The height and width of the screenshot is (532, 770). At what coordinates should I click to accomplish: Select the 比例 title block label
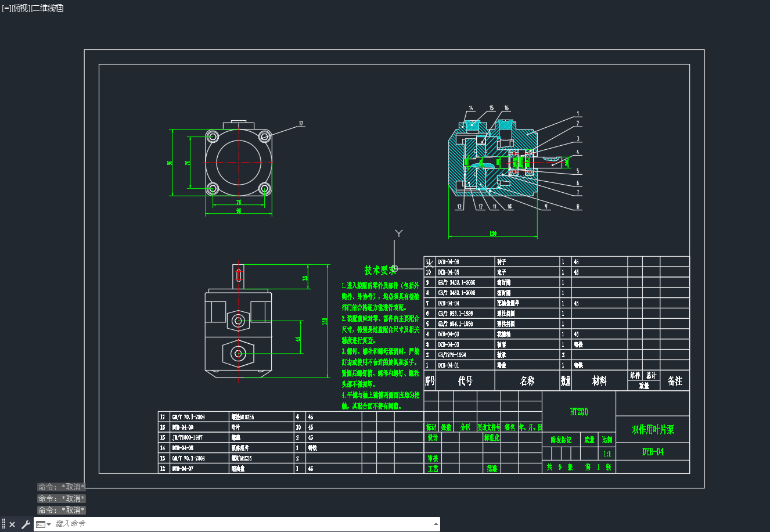pos(607,440)
